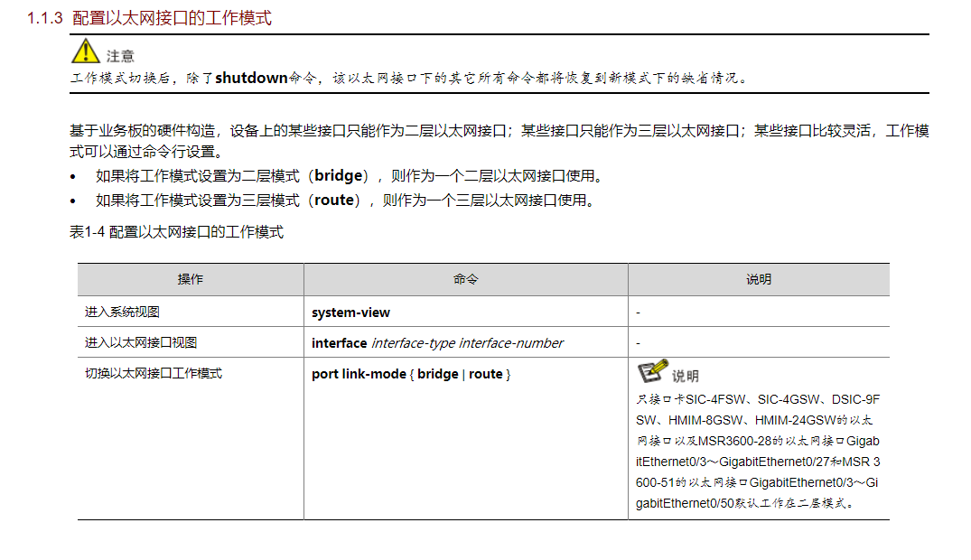Click the yellow warning triangle icon
Screen dimensions: 971x560
[86, 51]
